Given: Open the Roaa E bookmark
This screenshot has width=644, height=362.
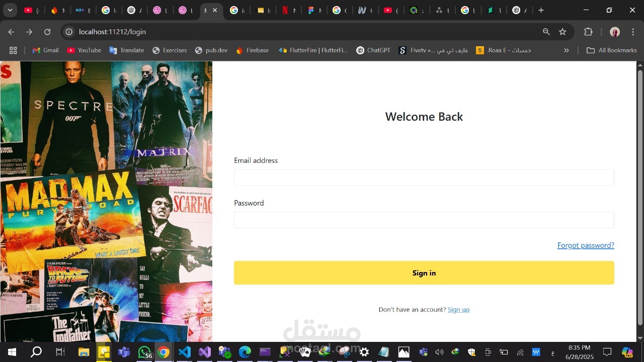Looking at the screenshot, I should (504, 50).
